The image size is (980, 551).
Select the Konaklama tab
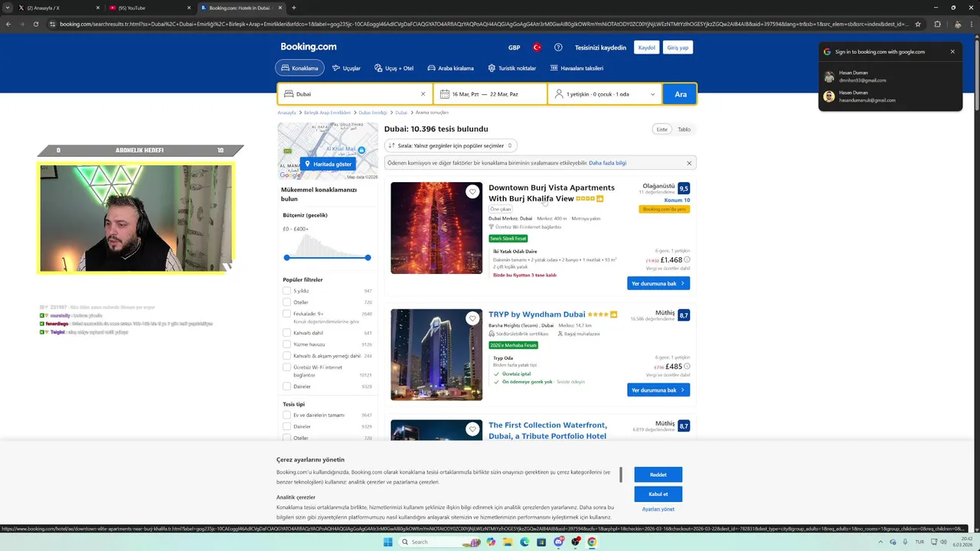299,68
